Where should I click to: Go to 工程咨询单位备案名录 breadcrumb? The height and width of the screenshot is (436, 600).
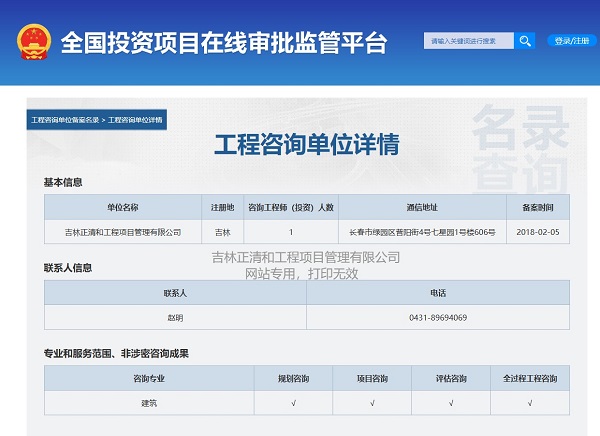tap(65, 120)
